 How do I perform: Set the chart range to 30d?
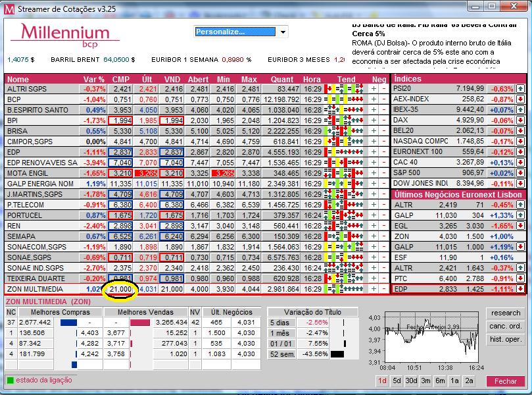(x=411, y=381)
